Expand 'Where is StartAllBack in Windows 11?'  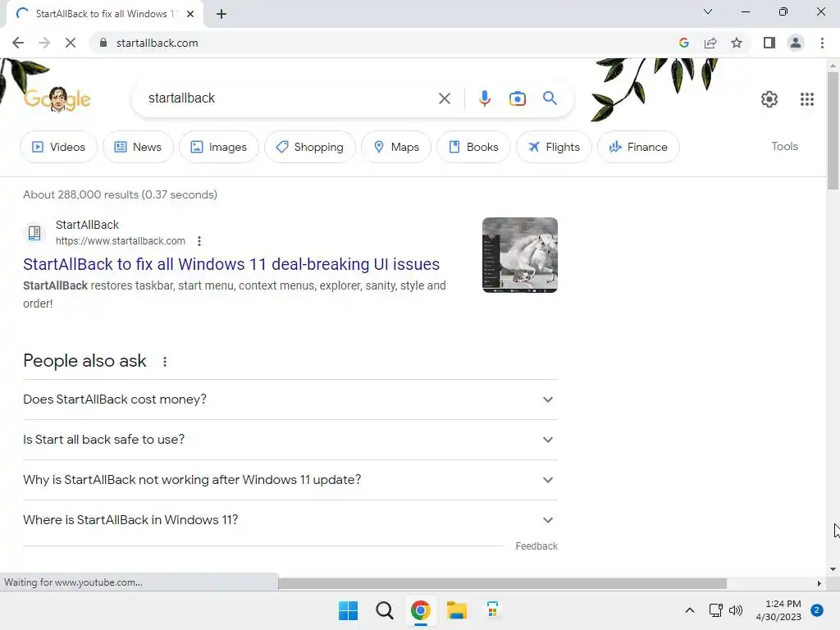290,520
